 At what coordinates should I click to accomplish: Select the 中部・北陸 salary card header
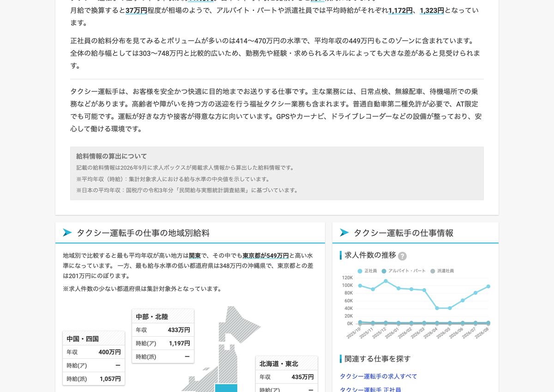point(163,316)
